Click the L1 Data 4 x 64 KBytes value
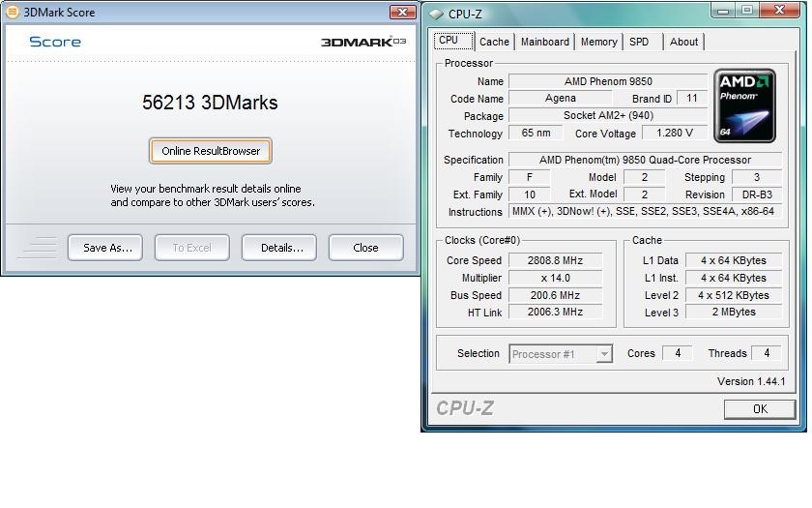The width and height of the screenshot is (812, 508). (734, 260)
